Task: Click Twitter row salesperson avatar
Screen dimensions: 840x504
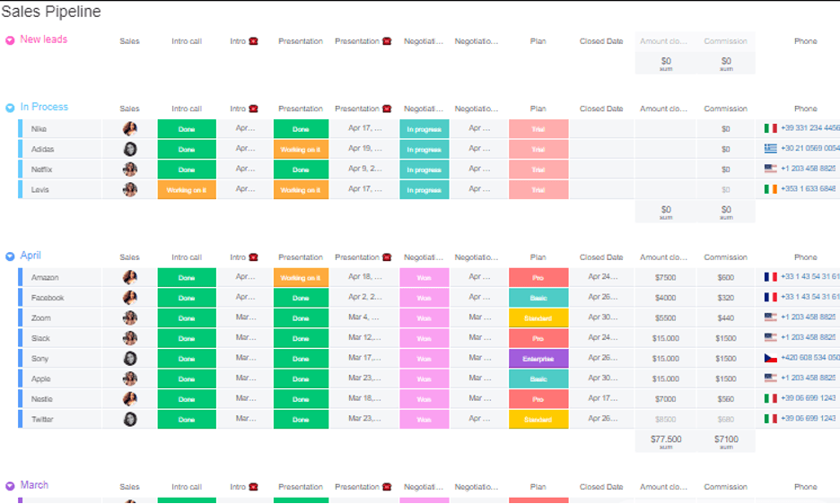Action: pos(130,419)
